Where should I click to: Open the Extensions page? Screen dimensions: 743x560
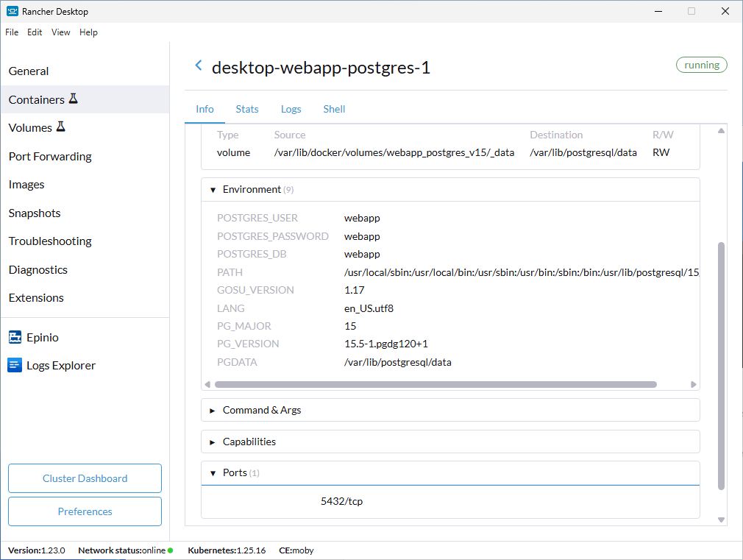85,298
